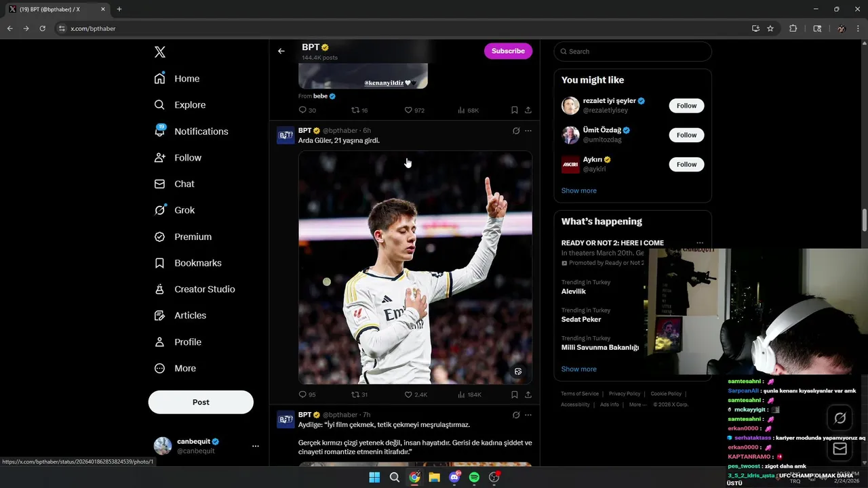The width and height of the screenshot is (868, 488).
Task: Open Spotify from taskbar
Action: tap(474, 477)
